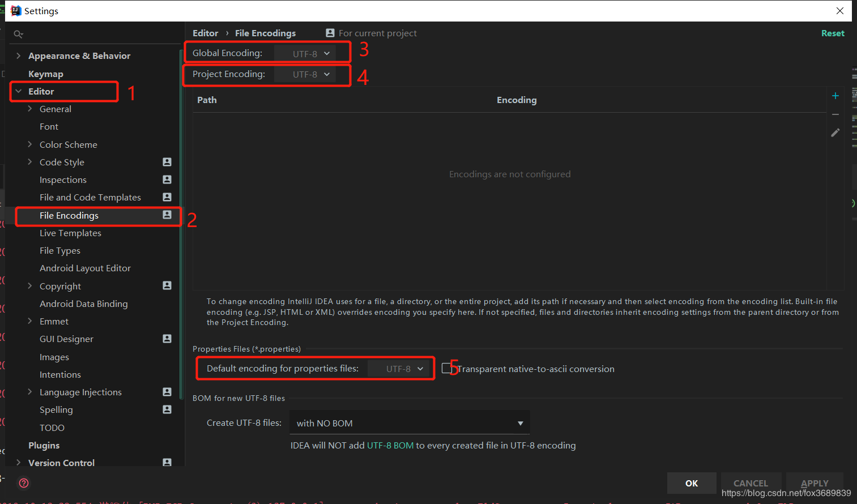857x504 pixels.
Task: Open the Global Encoding dropdown
Action: 305,53
